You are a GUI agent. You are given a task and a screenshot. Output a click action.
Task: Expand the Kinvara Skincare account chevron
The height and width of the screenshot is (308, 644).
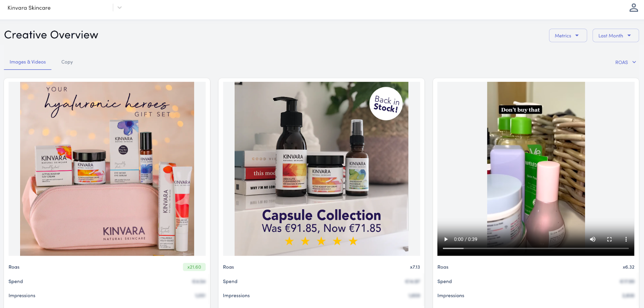120,8
